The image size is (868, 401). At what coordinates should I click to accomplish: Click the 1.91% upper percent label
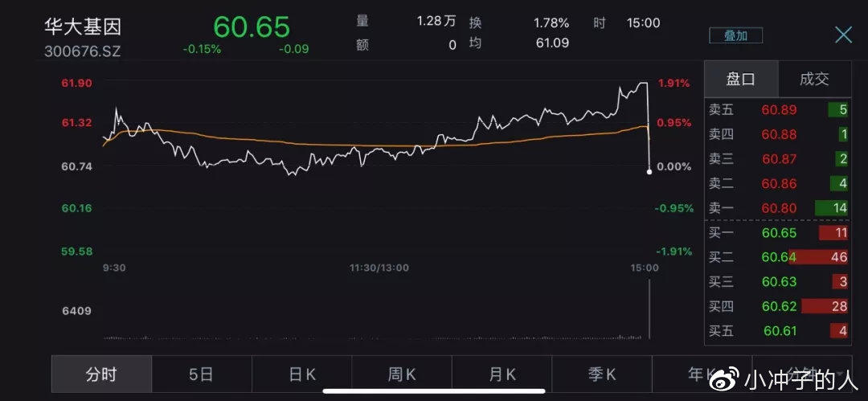click(674, 84)
